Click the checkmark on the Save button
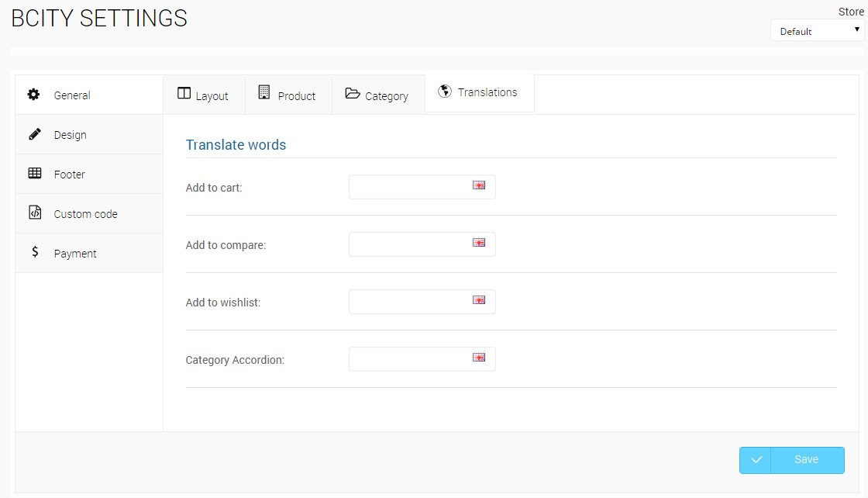 (756, 460)
